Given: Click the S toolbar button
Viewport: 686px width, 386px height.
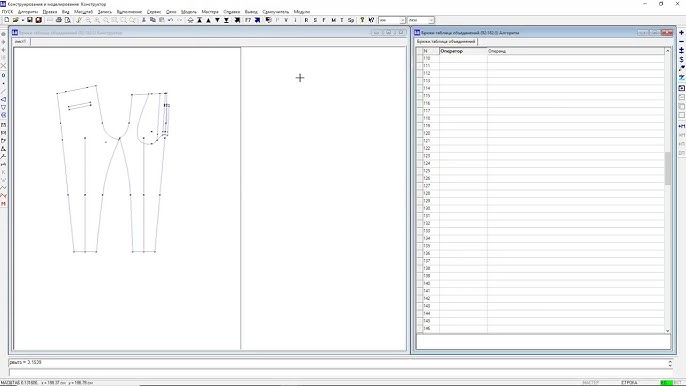Looking at the screenshot, I should click(x=315, y=20).
